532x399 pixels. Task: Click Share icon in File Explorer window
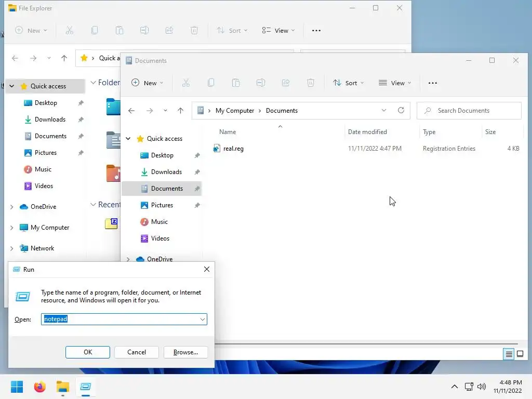coord(169,31)
